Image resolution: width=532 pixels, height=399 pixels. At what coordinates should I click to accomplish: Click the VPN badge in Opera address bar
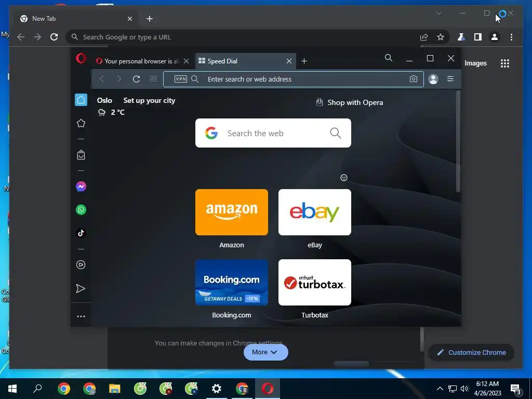coord(180,79)
